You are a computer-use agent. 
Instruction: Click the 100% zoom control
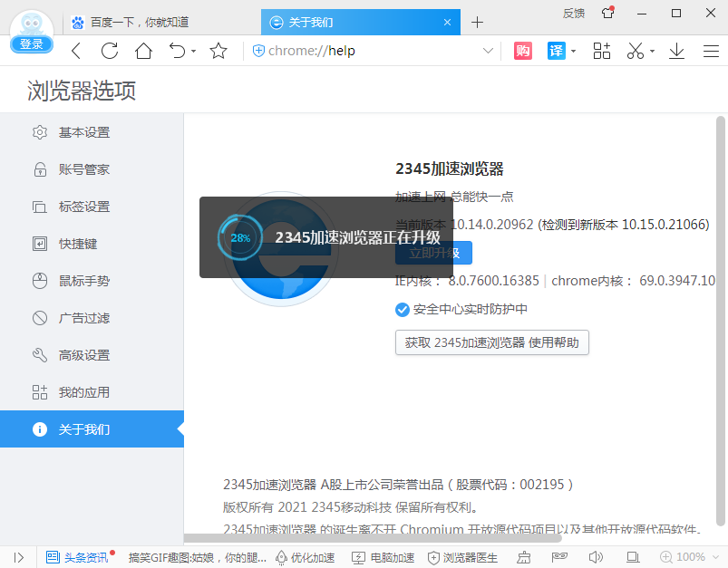(683, 557)
